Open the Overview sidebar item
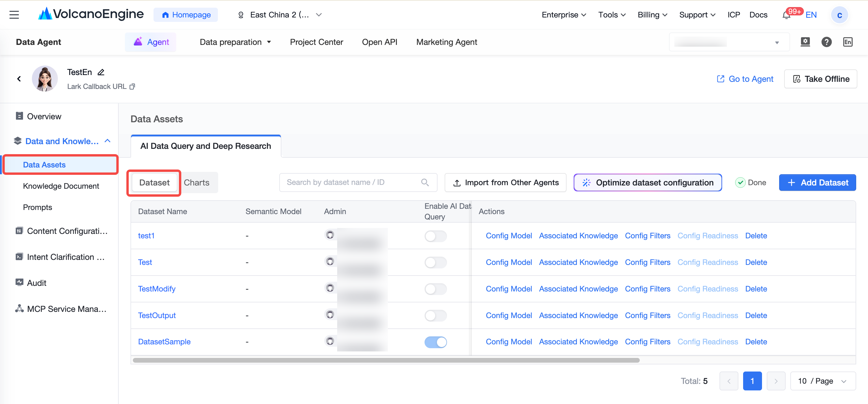Screen dimensions: 868x404 coord(44,116)
